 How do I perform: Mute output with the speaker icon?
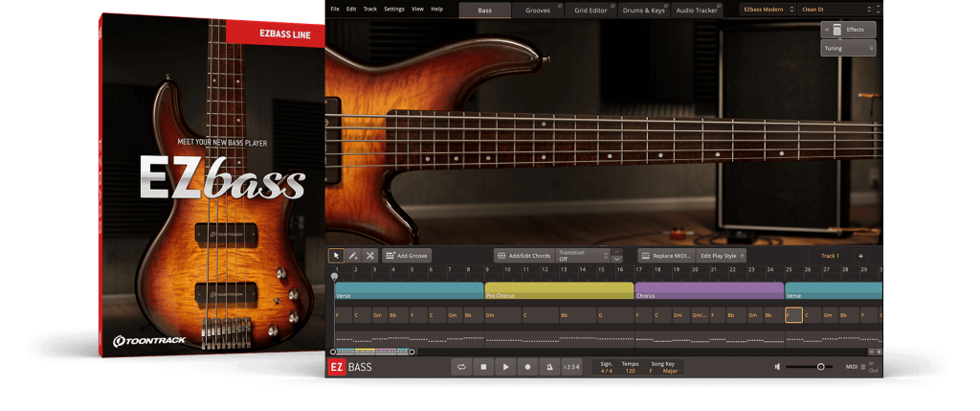coord(777,367)
